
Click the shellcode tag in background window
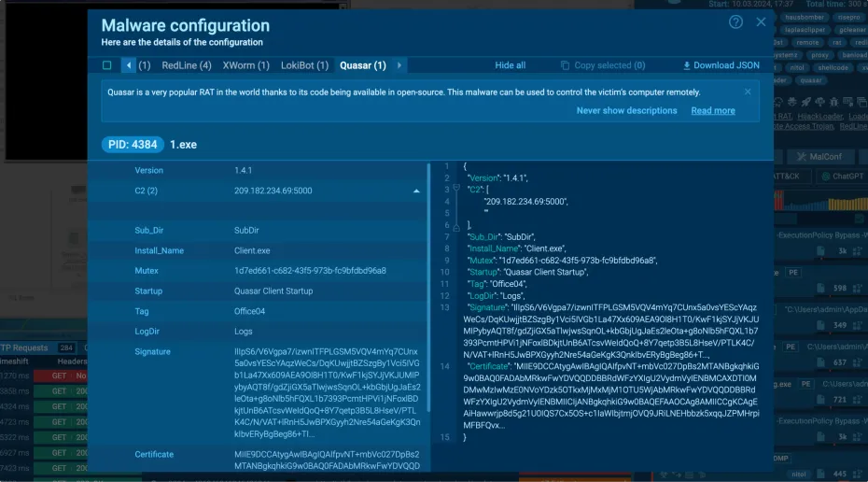click(833, 67)
